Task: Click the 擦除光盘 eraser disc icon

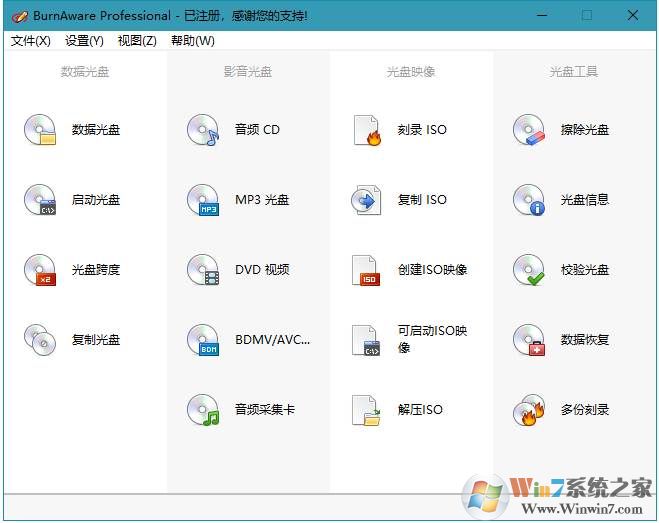Action: click(529, 129)
